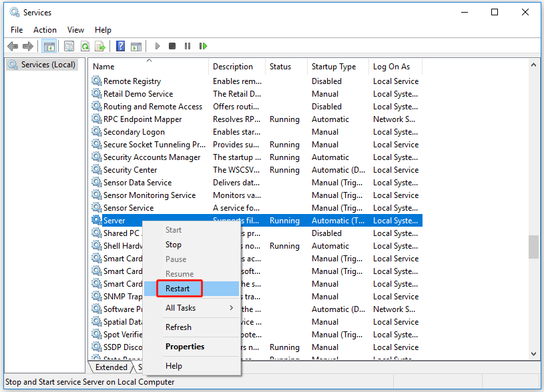The image size is (544, 392).
Task: Click the gear icon of Spot Verifier
Action: [96, 334]
